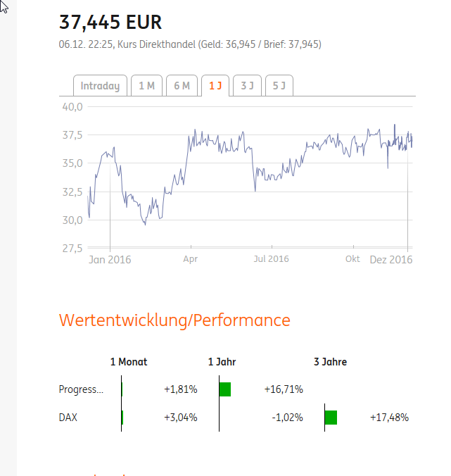Click the Jan 2016 x-axis label

tap(110, 259)
